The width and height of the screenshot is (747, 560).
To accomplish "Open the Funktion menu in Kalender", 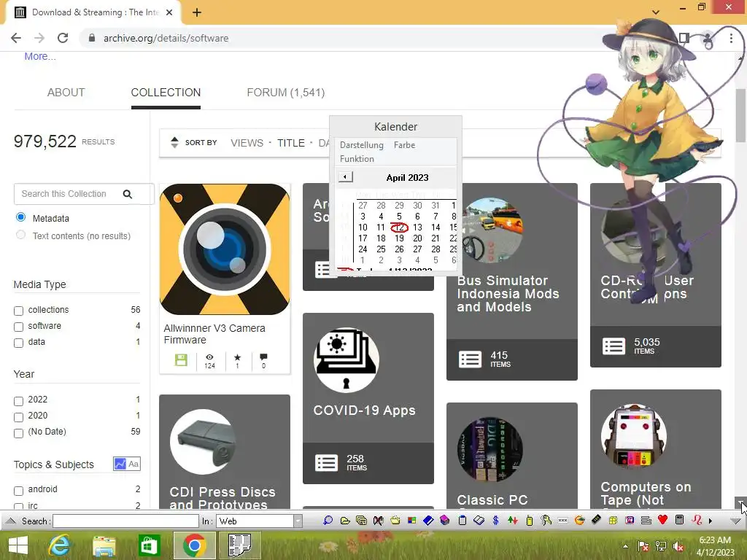I will (357, 158).
